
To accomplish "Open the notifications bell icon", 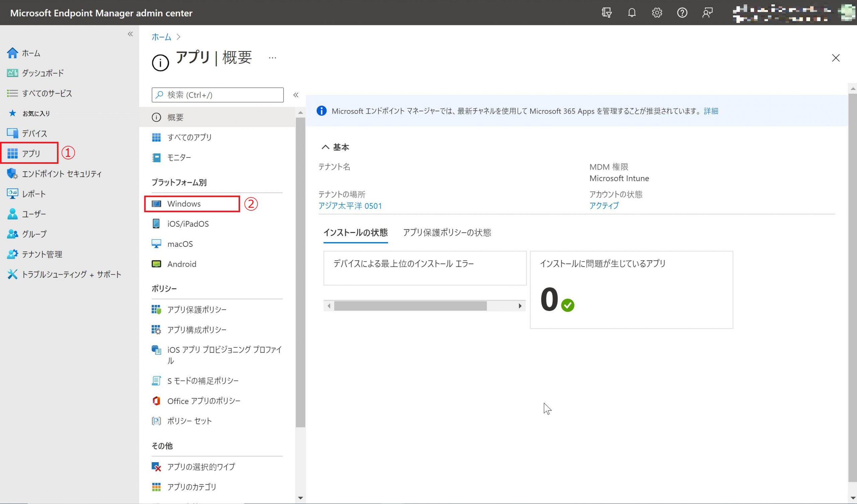I will 631,13.
